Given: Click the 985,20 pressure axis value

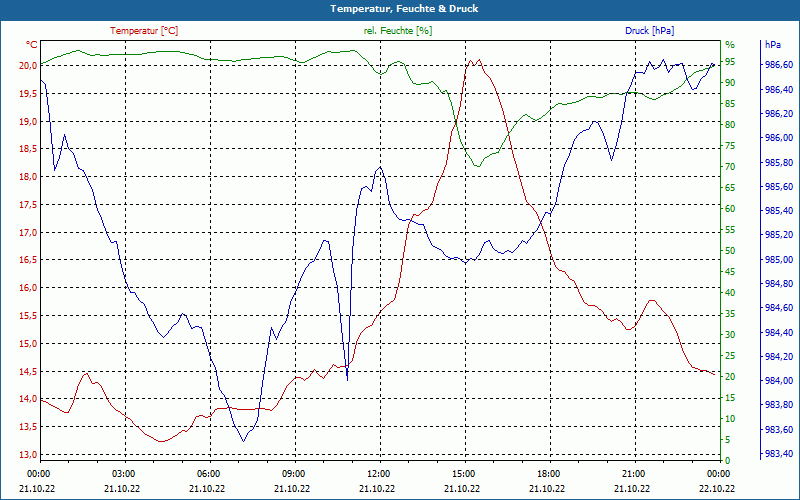Looking at the screenshot, I should pyautogui.click(x=779, y=235).
